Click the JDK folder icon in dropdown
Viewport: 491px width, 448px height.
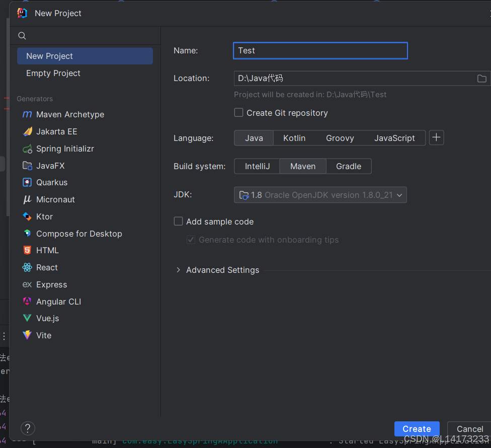click(x=244, y=195)
